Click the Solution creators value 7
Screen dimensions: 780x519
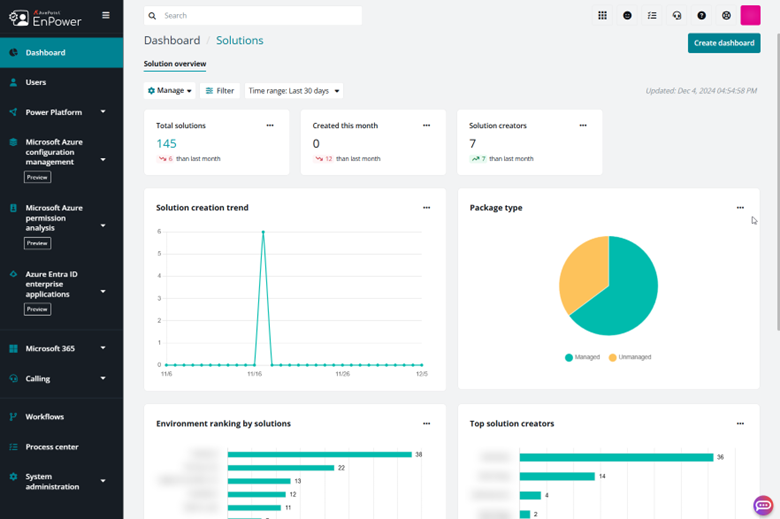coord(473,144)
